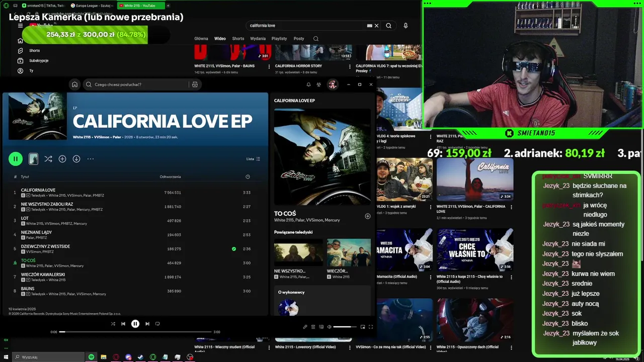Adjust the Spotify volume slider
Screen dimensions: 644x362
[x=345, y=327]
